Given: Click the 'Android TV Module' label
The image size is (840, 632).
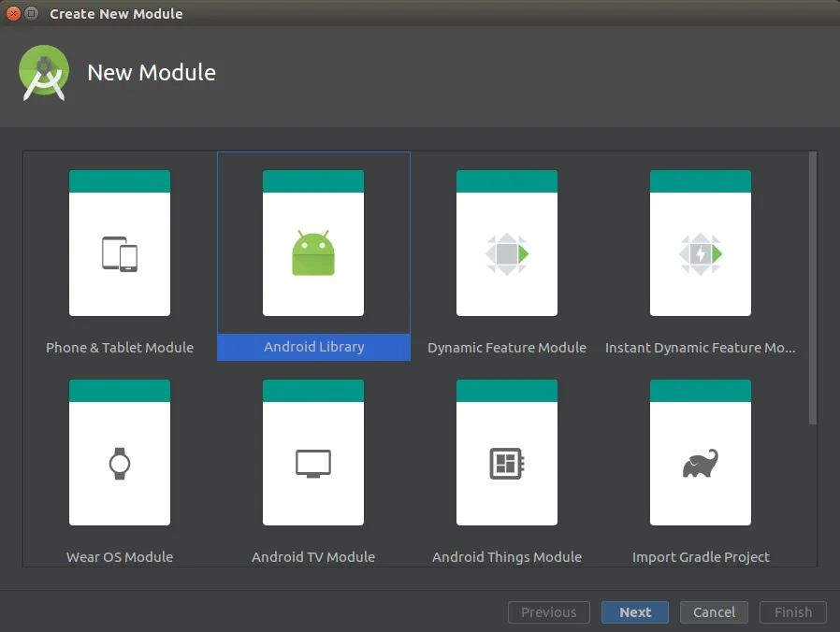Looking at the screenshot, I should tap(313, 557).
